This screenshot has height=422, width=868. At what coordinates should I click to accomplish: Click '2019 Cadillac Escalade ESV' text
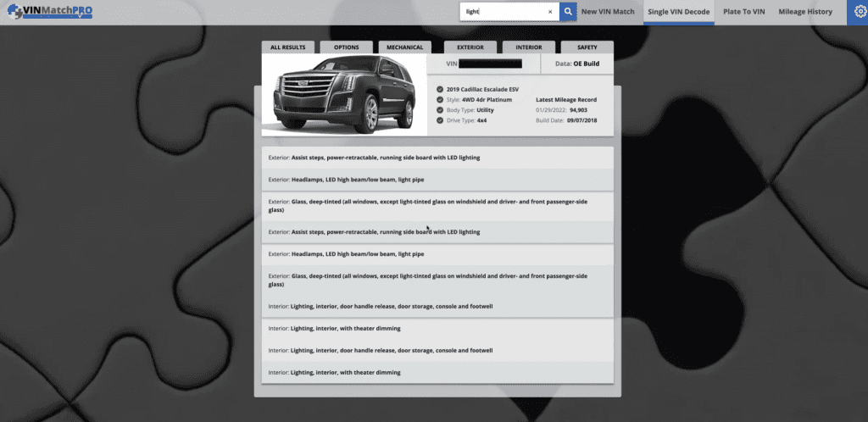click(x=482, y=89)
